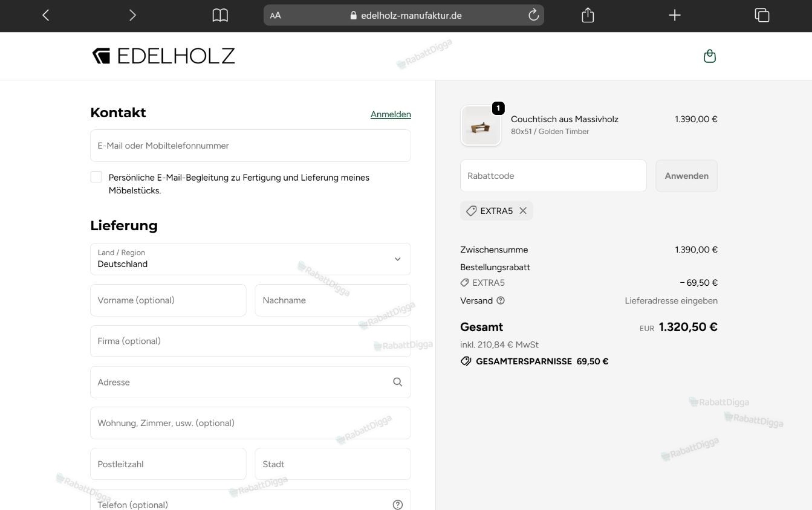The width and height of the screenshot is (812, 510).
Task: Click the Zwischensumme value 1.390,00 €
Action: 697,250
